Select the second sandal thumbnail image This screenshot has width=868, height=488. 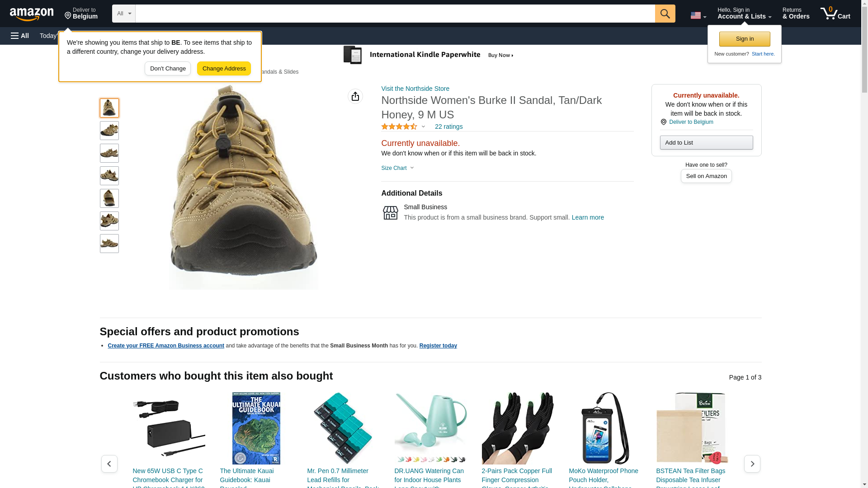(109, 131)
